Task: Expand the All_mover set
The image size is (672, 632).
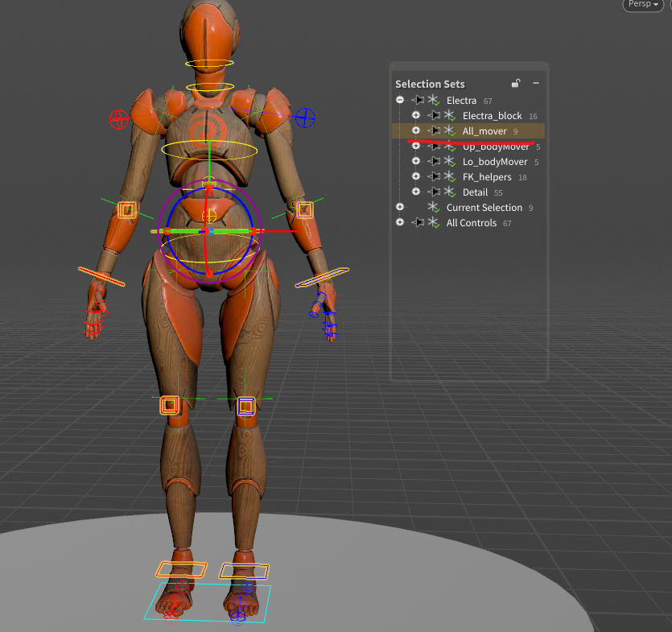Action: 416,130
